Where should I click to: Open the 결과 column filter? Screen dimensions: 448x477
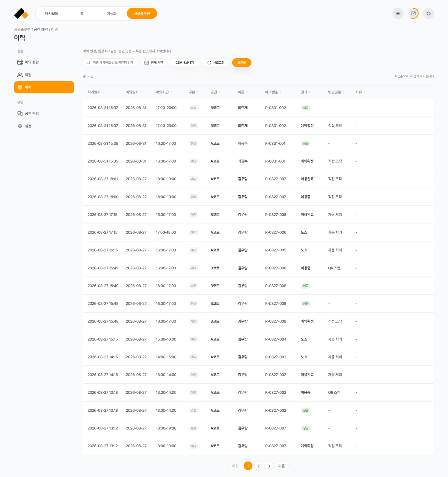click(310, 92)
